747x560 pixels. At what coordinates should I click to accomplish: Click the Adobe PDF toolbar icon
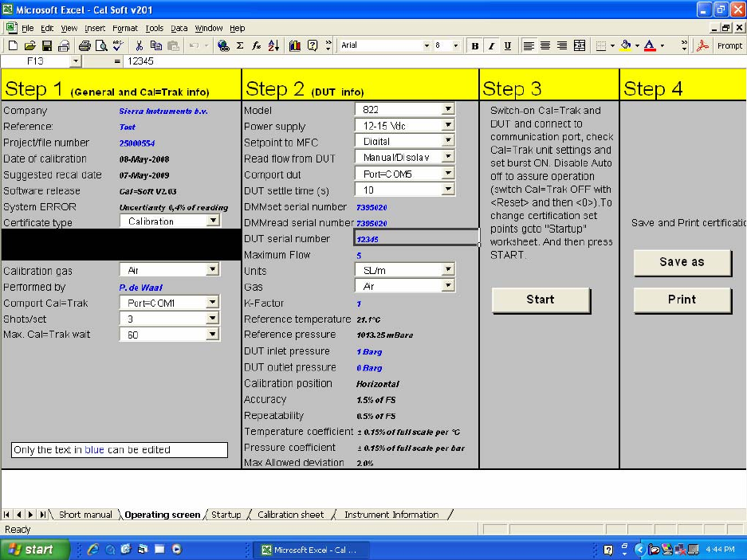tap(702, 45)
